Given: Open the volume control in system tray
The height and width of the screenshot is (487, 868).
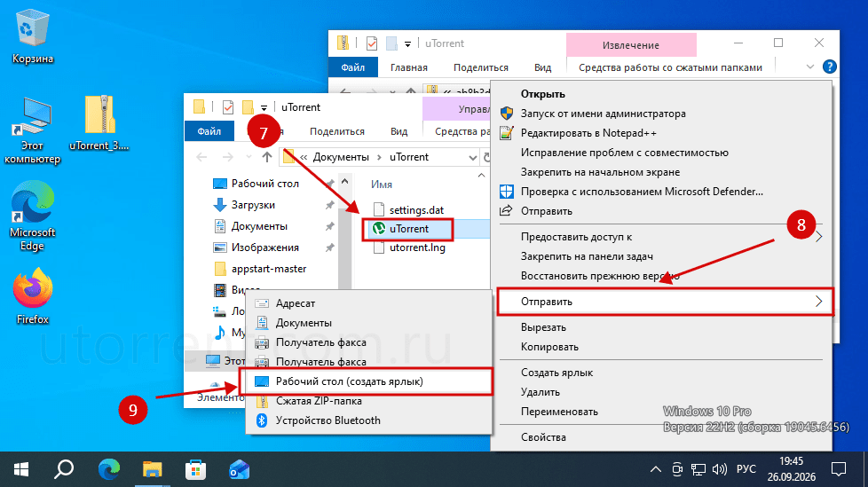Looking at the screenshot, I should click(x=719, y=470).
